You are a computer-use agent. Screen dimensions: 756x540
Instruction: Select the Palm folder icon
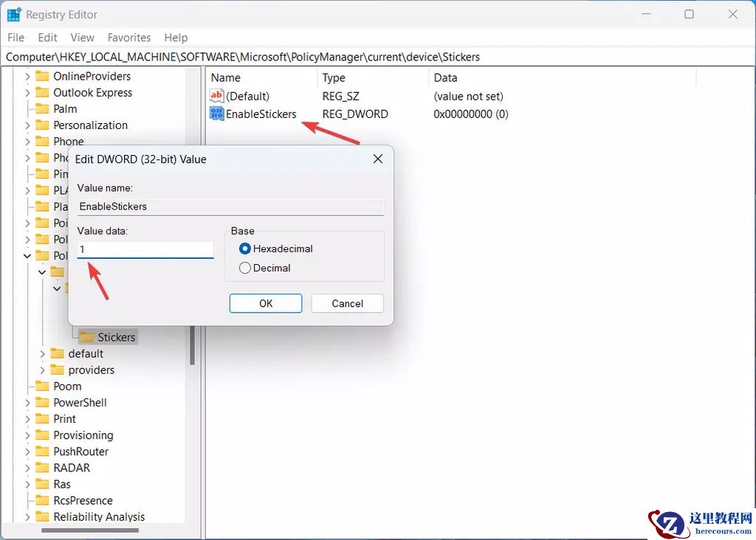pos(42,109)
